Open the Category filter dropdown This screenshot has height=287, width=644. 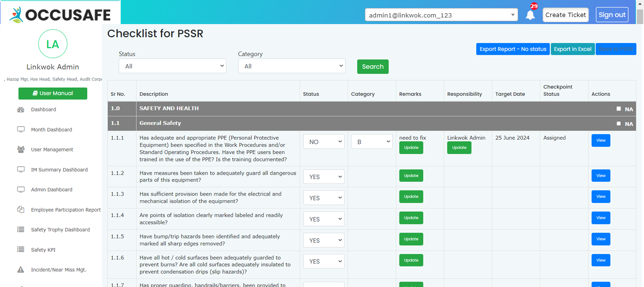pos(292,66)
